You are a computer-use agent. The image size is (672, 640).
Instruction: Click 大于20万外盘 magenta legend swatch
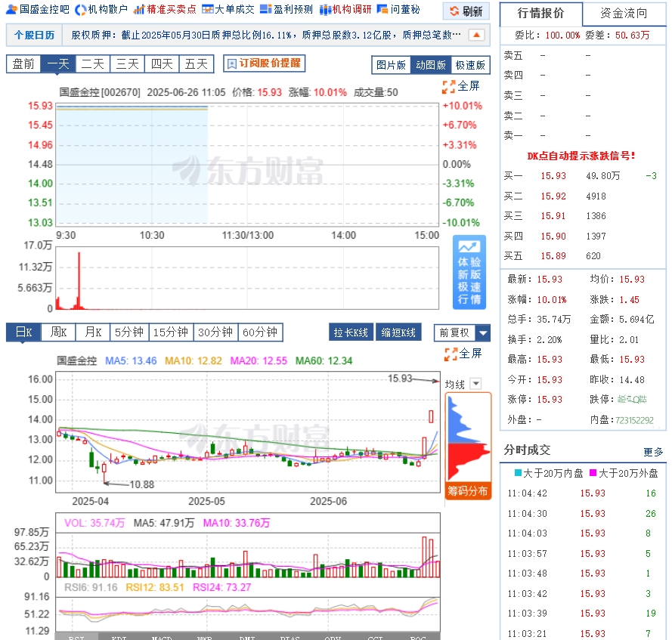click(593, 473)
